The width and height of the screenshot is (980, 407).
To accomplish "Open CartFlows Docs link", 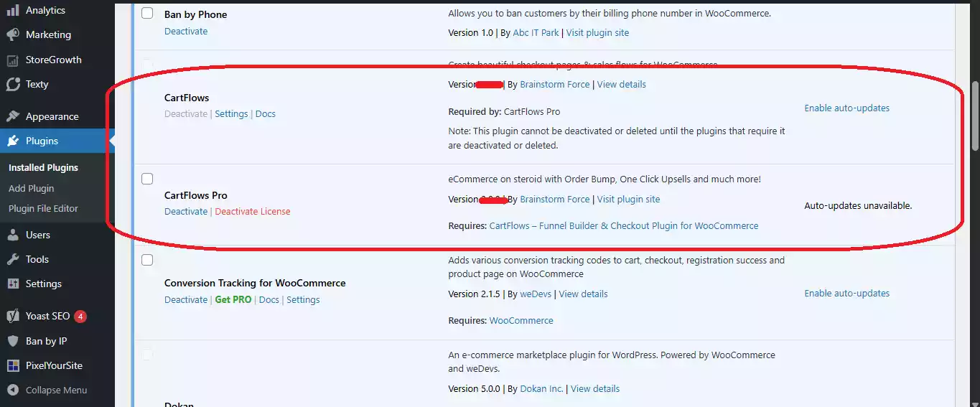I will click(x=266, y=113).
